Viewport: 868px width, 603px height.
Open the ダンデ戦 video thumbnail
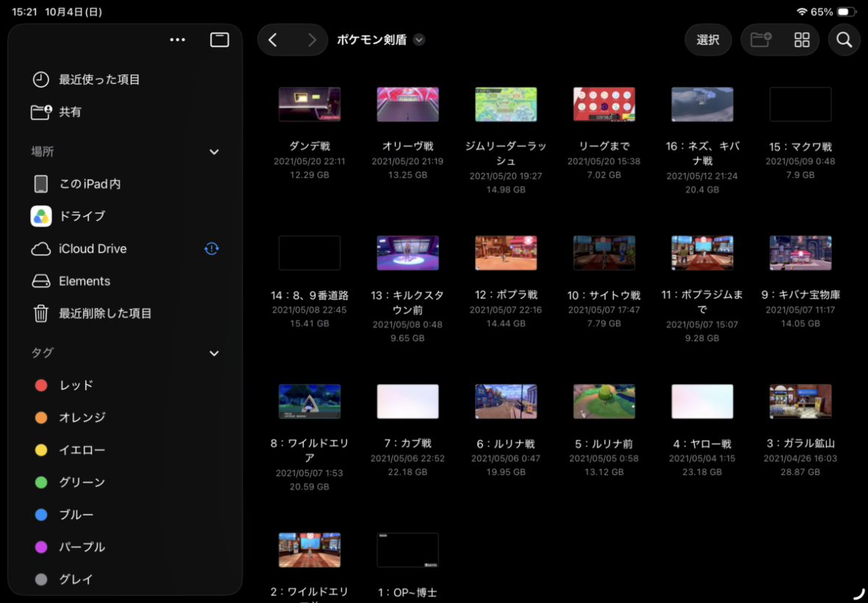(x=310, y=104)
